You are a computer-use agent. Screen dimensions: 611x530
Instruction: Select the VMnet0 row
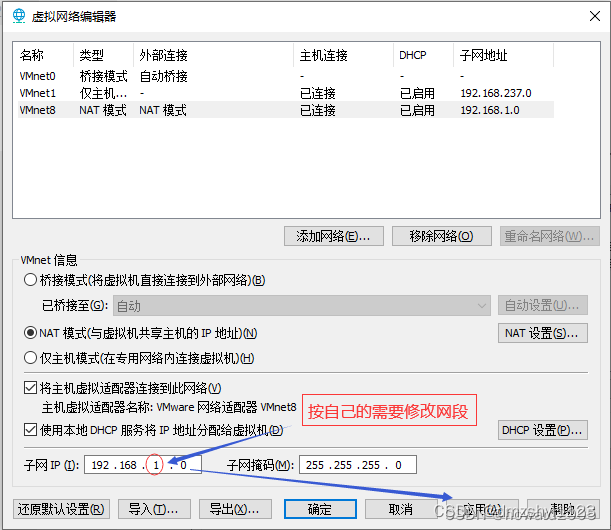[286, 76]
